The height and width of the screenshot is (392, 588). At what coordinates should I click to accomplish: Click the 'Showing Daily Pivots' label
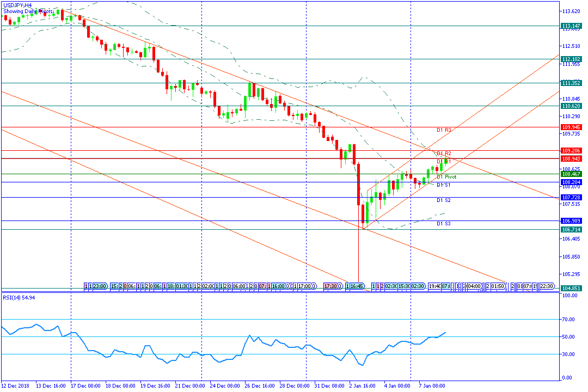point(28,11)
